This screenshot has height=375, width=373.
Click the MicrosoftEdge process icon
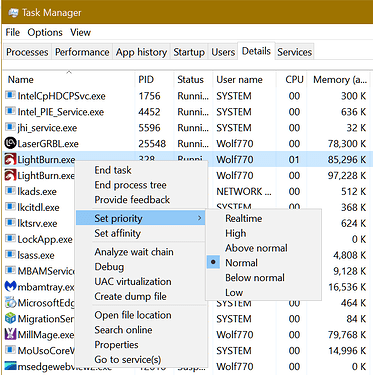[x=10, y=303]
